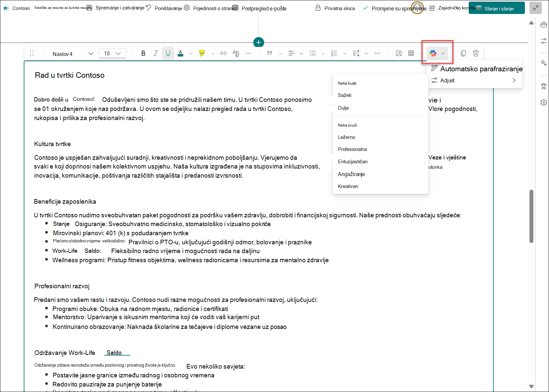Expand bulleted list style dropdown
This screenshot has width=549, height=392.
pyautogui.click(x=323, y=53)
